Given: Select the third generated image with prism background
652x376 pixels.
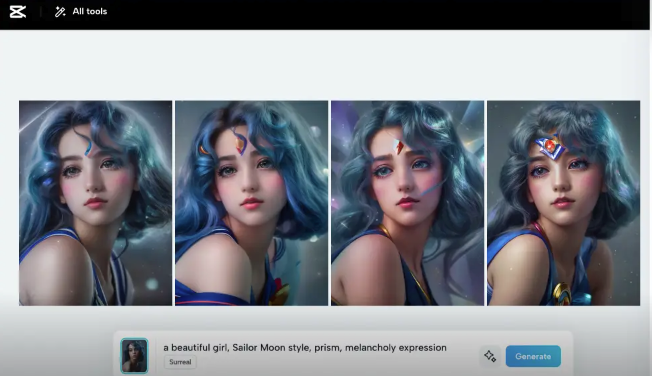Looking at the screenshot, I should 408,203.
